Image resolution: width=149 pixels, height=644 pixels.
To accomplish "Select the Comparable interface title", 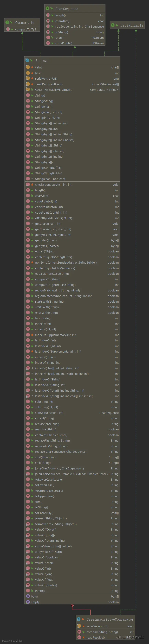I will click(24, 22).
